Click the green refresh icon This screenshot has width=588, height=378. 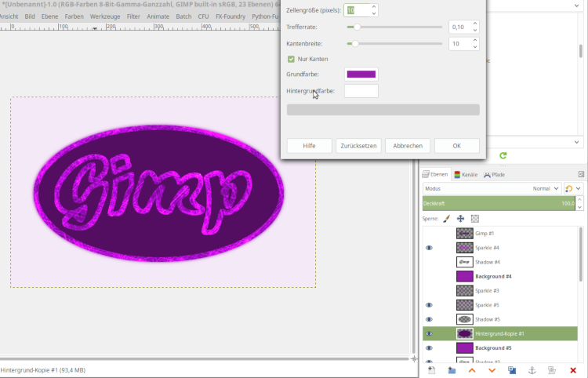coord(503,156)
